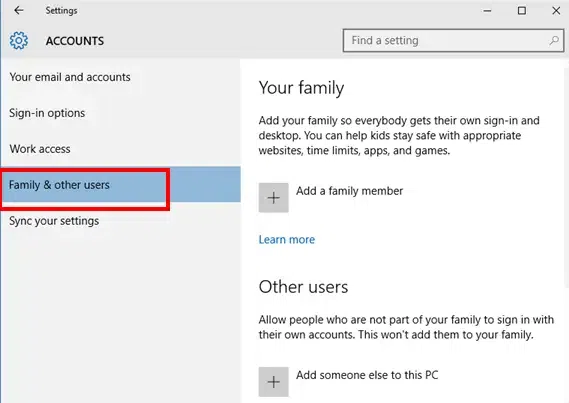Select Sign-in options

pyautogui.click(x=120, y=113)
